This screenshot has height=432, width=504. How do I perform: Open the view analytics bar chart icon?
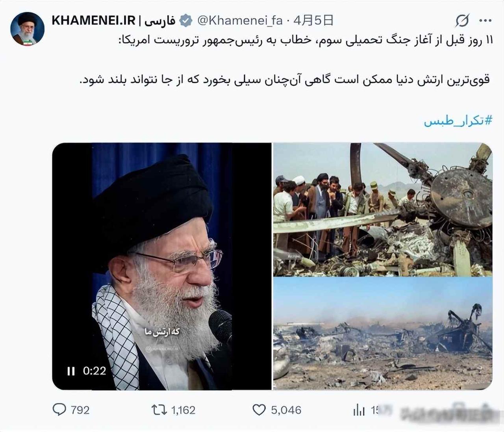(x=359, y=410)
